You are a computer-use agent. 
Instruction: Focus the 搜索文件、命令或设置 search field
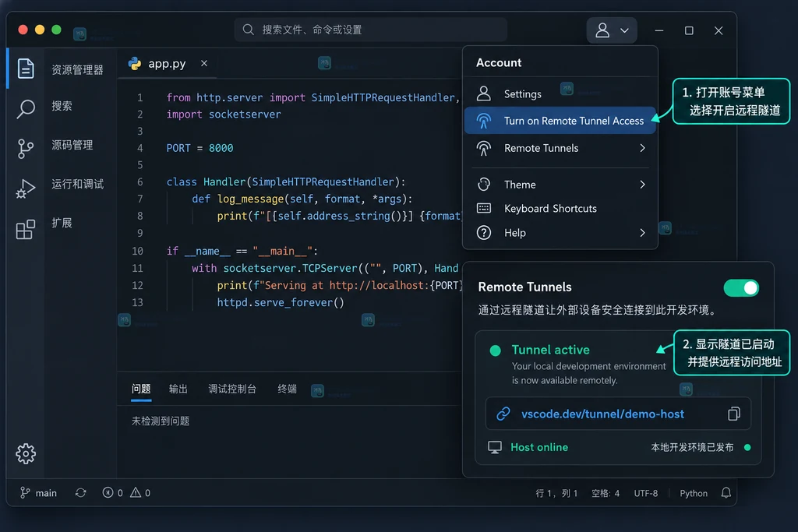pos(370,30)
